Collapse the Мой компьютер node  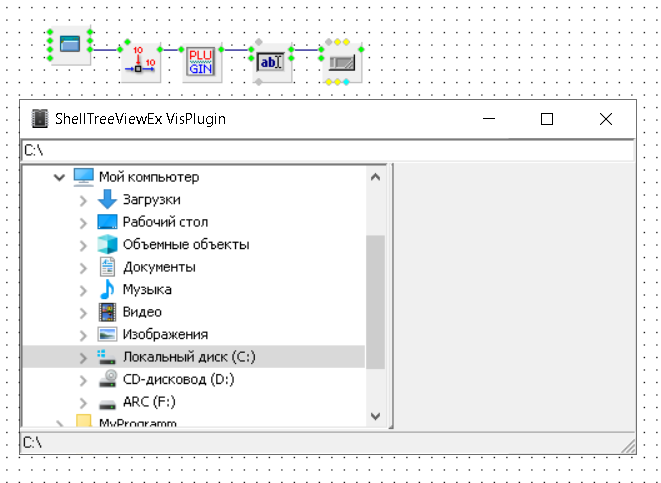59,177
